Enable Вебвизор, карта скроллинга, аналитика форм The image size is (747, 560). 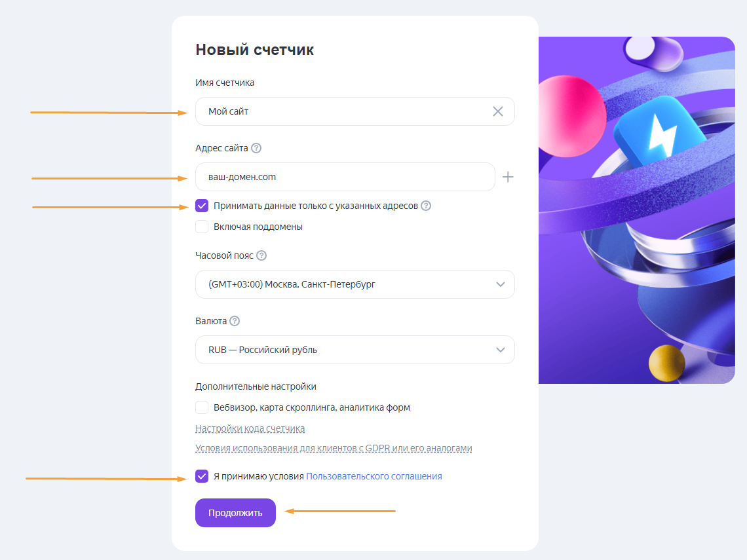click(x=202, y=407)
